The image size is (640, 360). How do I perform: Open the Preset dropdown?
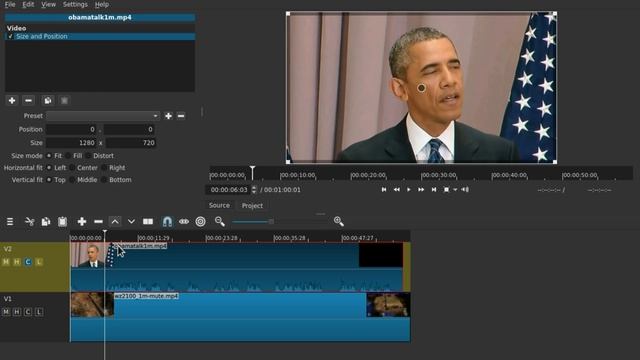(x=103, y=116)
